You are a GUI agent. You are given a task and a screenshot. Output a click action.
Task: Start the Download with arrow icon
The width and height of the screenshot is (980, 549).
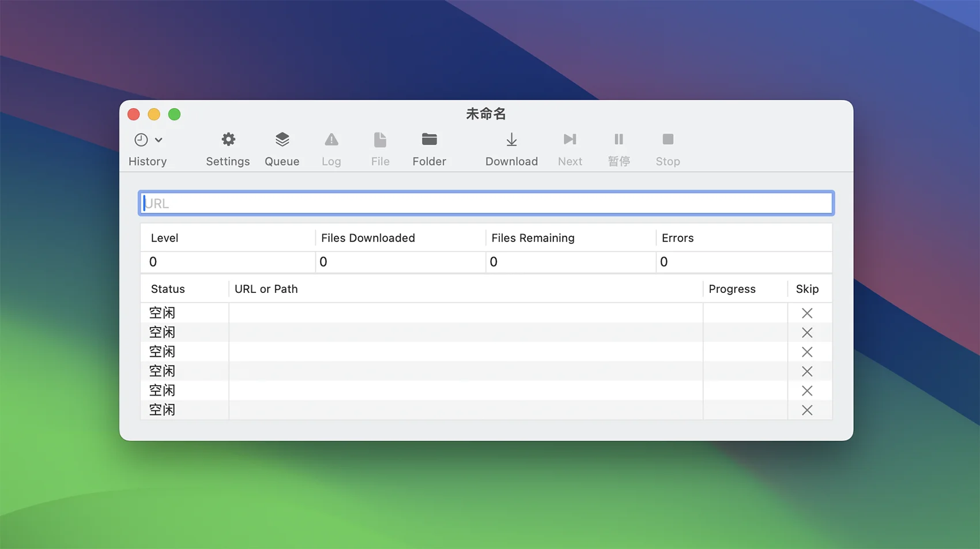(x=511, y=140)
